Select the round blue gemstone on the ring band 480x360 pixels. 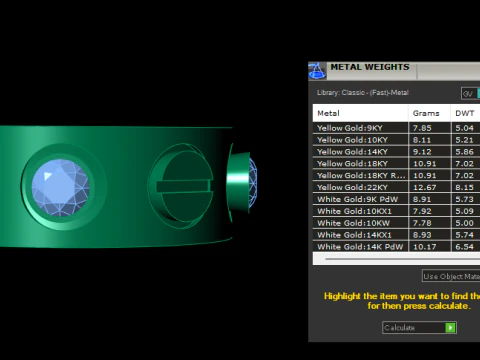60,187
